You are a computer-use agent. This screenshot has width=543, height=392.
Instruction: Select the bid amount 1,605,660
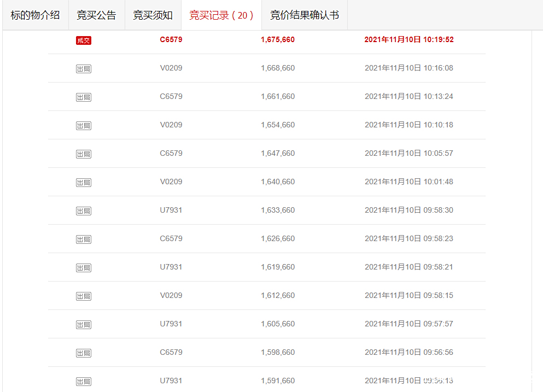(278, 324)
